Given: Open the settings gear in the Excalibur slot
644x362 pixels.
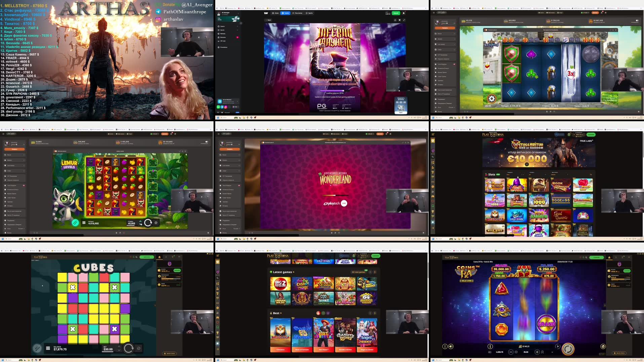Looking at the screenshot, I should 491,99.
